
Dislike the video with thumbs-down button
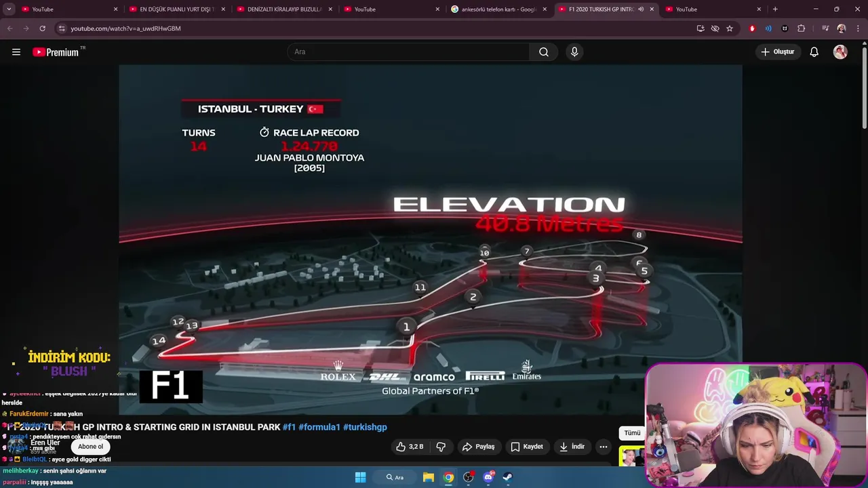441,447
